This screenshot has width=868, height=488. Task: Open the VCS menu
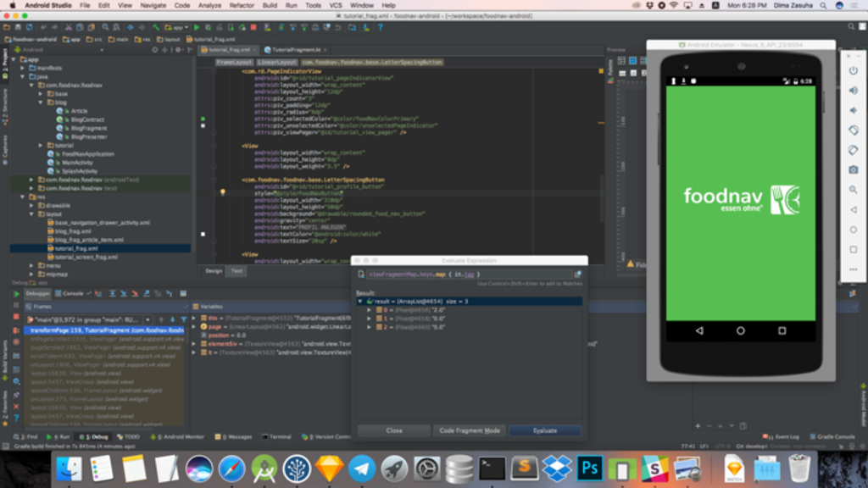(x=336, y=5)
